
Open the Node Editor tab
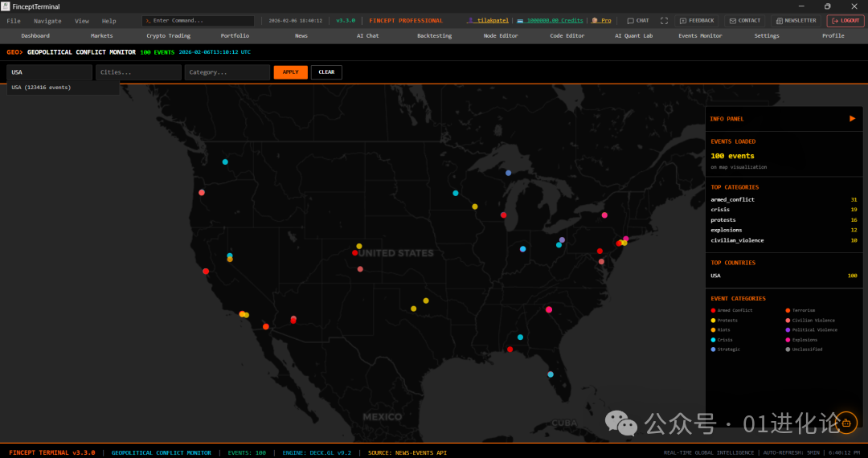pos(501,36)
